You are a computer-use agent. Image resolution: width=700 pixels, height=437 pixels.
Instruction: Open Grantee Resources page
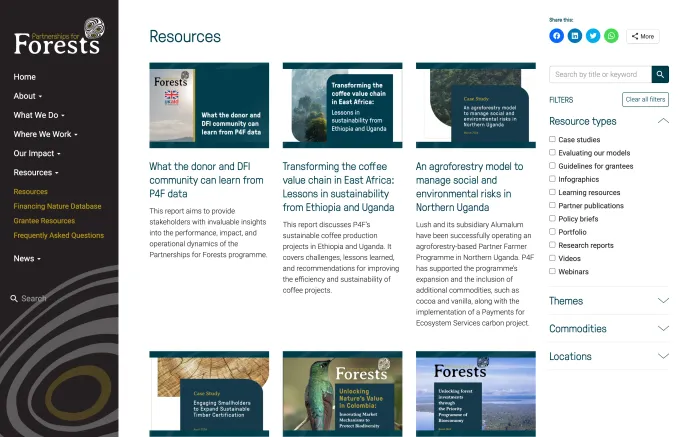pos(44,221)
